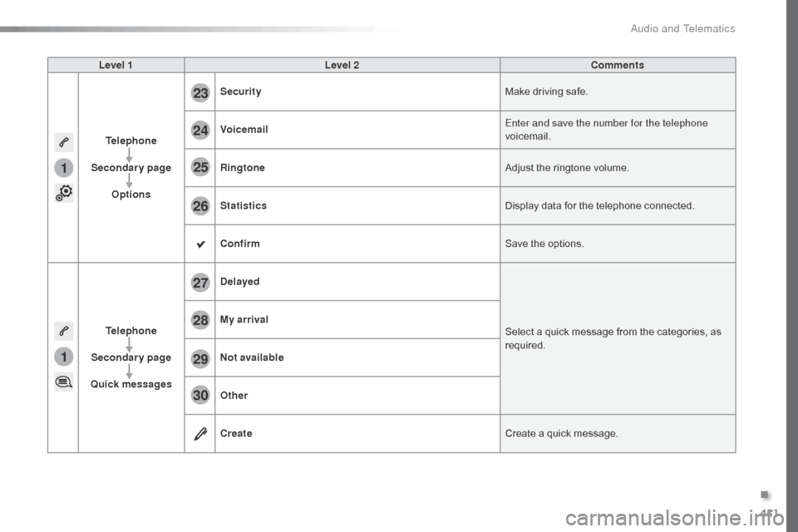Viewport: 798px width, 532px height.
Task: Click the Quick messages path label
Action: point(131,384)
